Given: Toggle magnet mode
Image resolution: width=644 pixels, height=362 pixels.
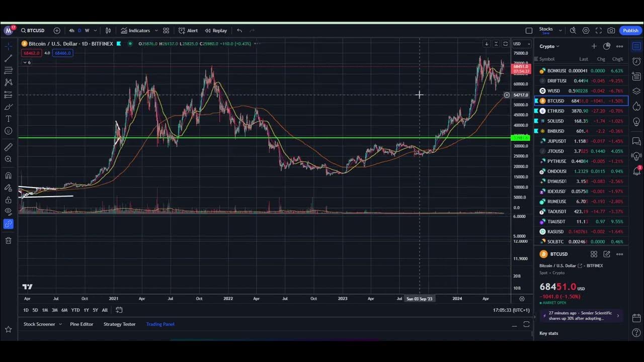Looking at the screenshot, I should click(9, 175).
